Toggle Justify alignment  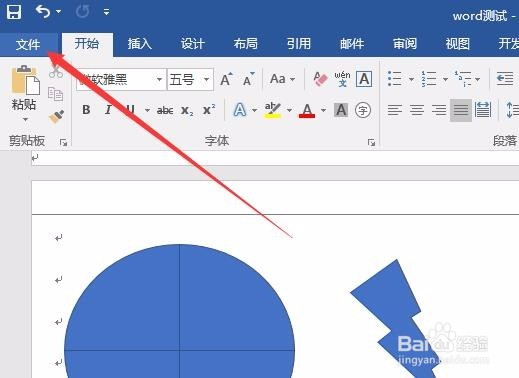click(461, 110)
